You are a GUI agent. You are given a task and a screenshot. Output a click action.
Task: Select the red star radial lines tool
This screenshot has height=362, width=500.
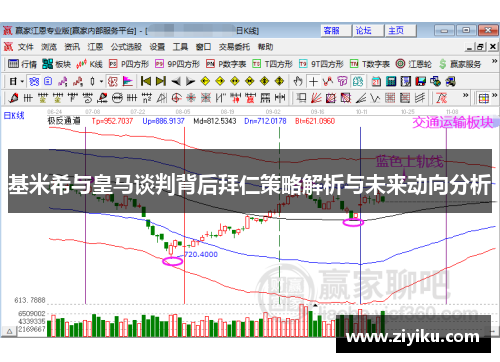[191, 98]
